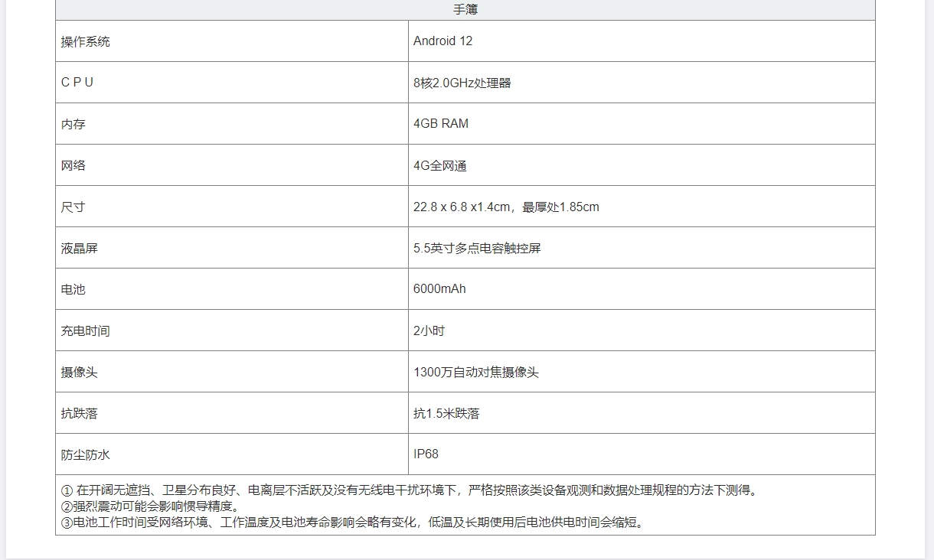Click the 2小时 charging time value
Viewport: 934px width, 560px height.
click(429, 330)
